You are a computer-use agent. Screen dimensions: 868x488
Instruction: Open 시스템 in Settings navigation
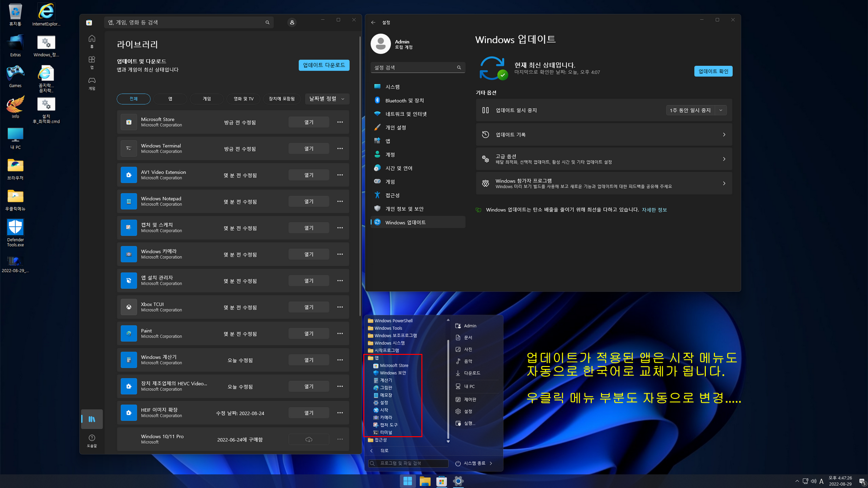click(x=418, y=87)
